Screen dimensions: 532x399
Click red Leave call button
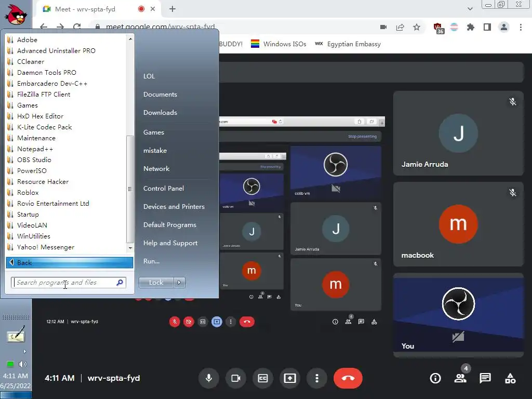pos(348,378)
